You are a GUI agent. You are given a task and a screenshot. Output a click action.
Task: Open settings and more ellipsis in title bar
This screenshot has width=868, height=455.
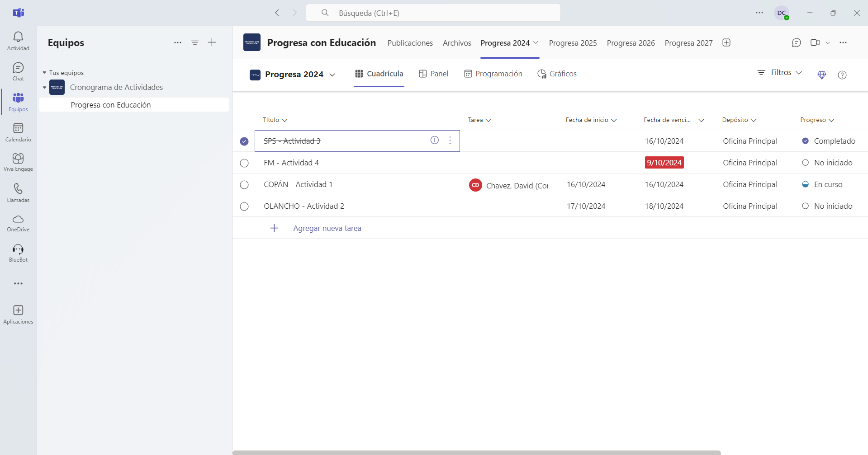tap(759, 13)
